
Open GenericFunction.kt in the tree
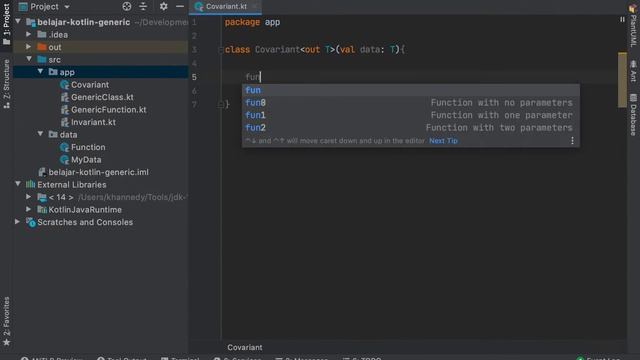click(x=109, y=109)
